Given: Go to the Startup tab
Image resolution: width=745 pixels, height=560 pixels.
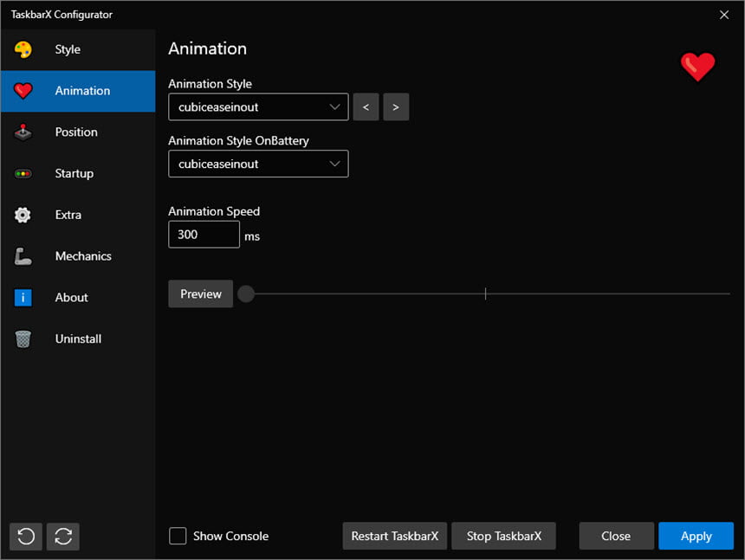Looking at the screenshot, I should [78, 173].
